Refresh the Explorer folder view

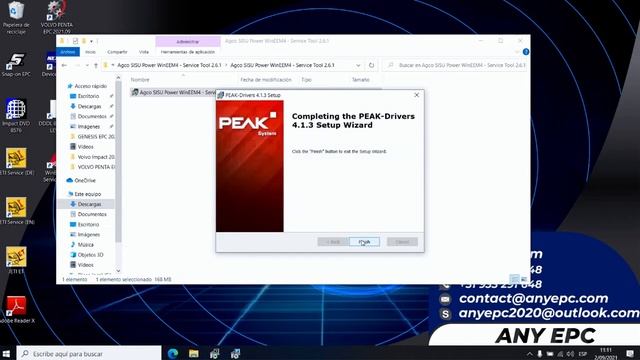(x=371, y=65)
